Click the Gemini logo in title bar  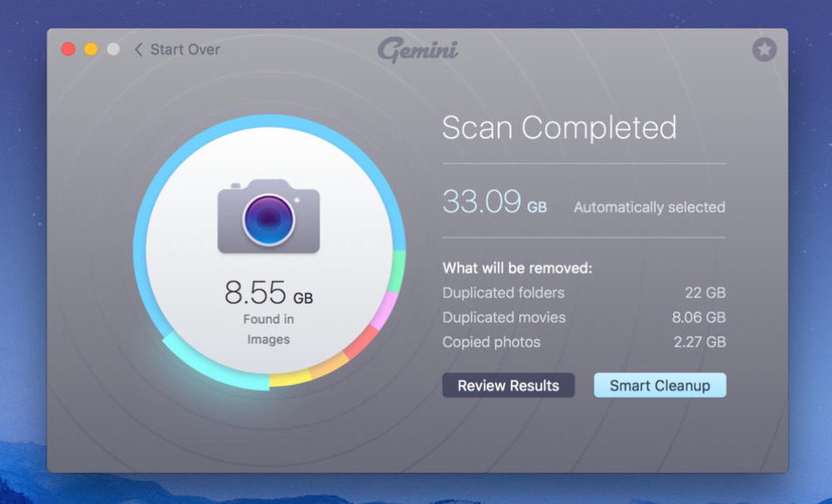[418, 50]
